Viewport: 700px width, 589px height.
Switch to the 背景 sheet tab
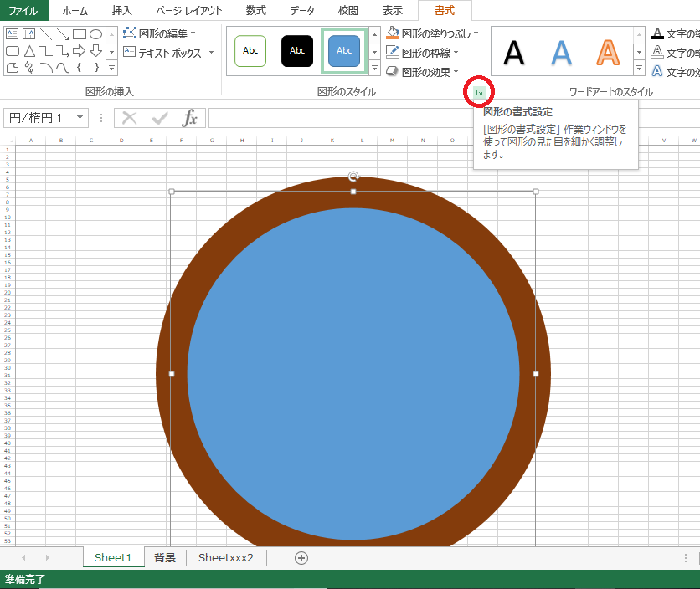[164, 557]
